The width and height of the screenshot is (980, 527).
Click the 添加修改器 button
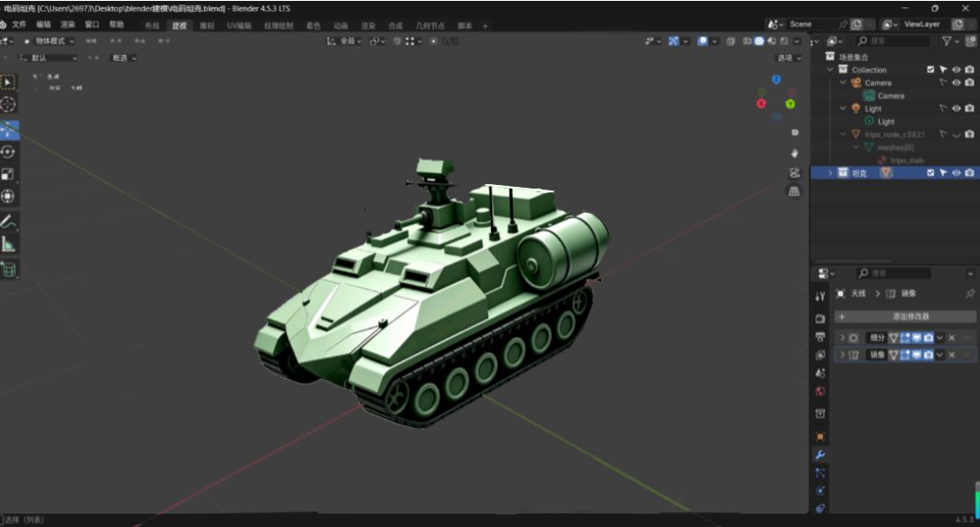[x=905, y=317]
